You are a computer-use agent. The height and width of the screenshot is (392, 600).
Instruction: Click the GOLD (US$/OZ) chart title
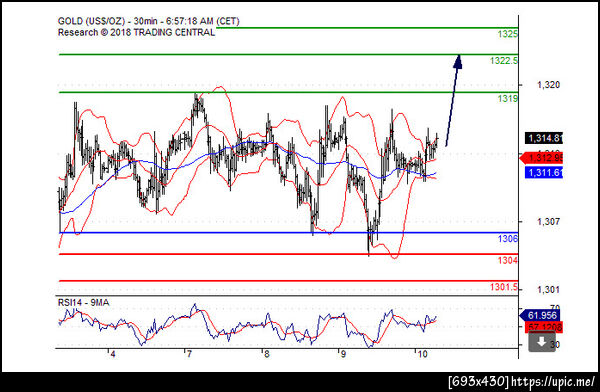(148, 21)
